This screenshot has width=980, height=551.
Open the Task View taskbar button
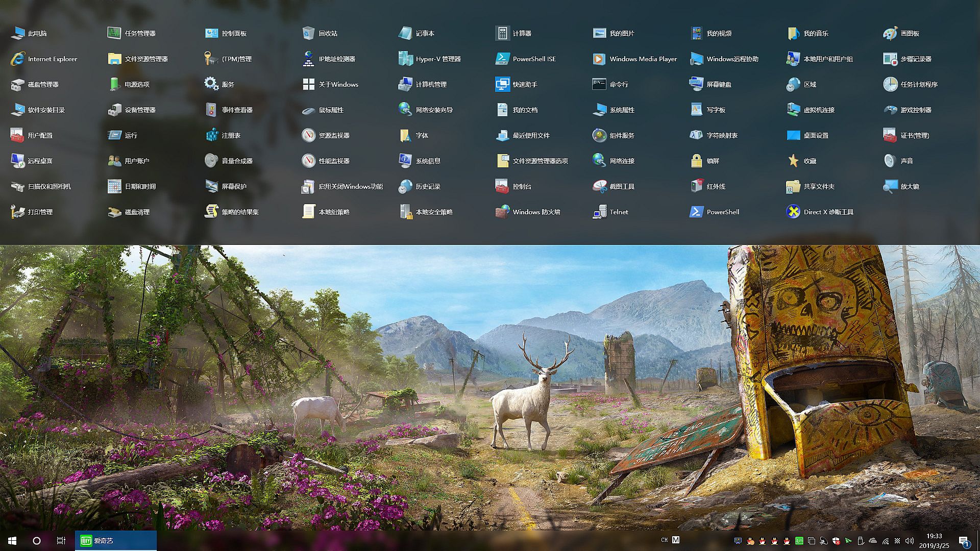tap(61, 540)
